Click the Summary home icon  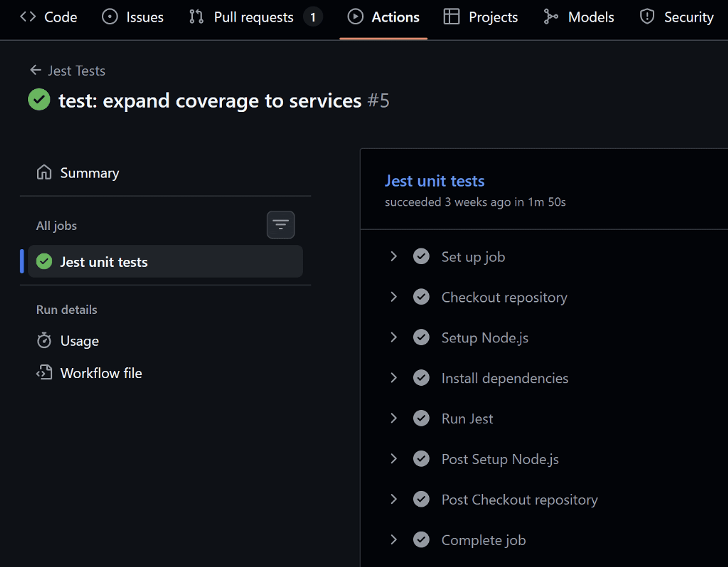tap(44, 172)
